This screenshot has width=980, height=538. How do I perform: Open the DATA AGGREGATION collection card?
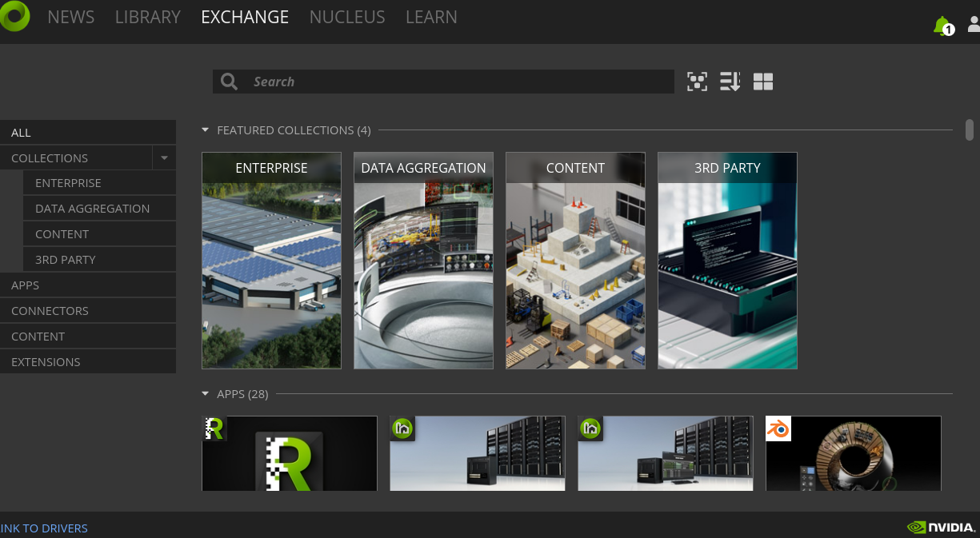tap(424, 261)
